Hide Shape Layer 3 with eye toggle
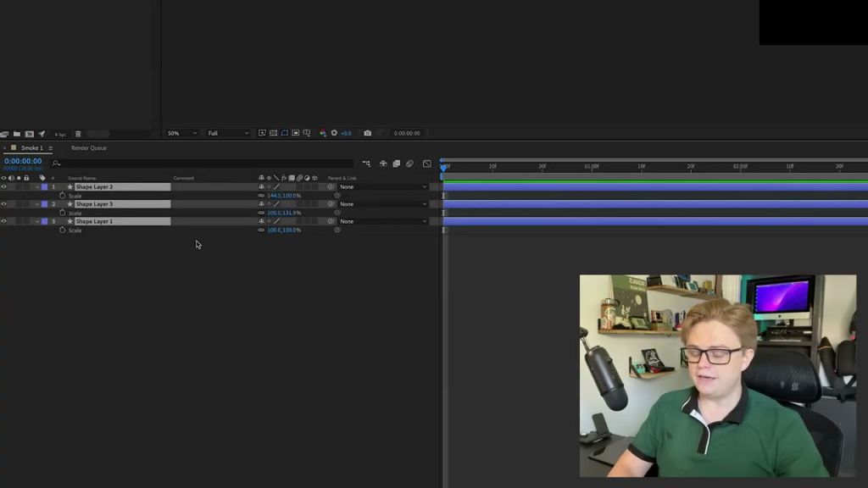Screen dimensions: 868x488 (4, 204)
